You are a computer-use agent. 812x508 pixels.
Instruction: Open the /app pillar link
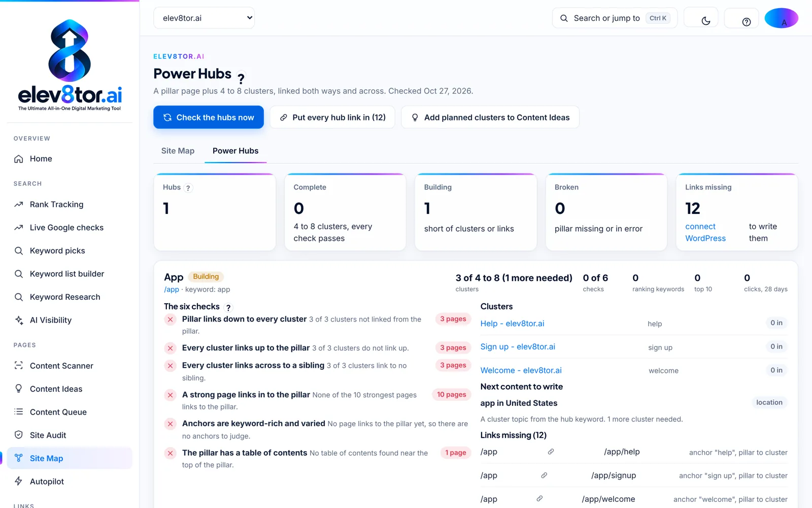pos(172,290)
